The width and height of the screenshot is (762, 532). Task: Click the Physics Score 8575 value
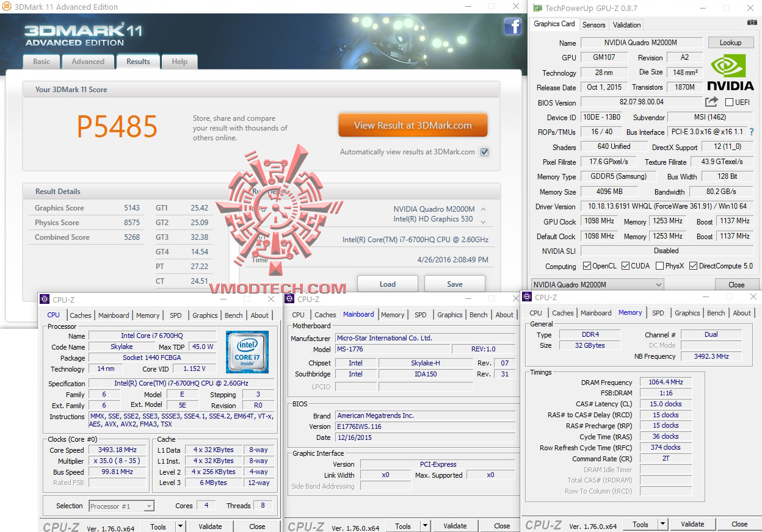132,223
